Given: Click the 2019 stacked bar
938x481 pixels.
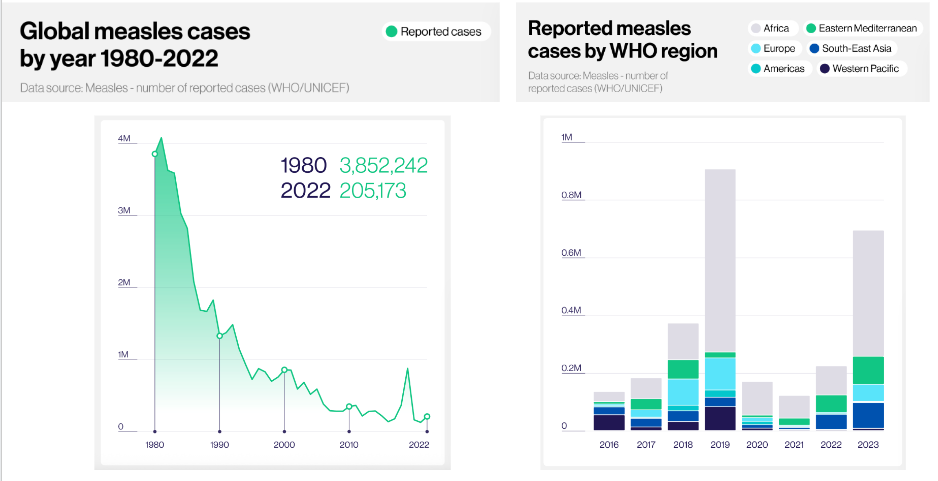Looking at the screenshot, I should [x=720, y=300].
